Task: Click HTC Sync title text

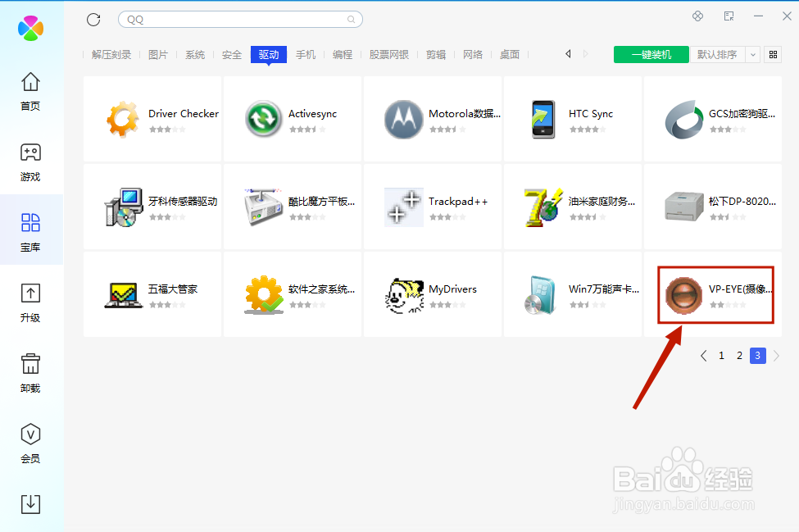Action: [591, 114]
